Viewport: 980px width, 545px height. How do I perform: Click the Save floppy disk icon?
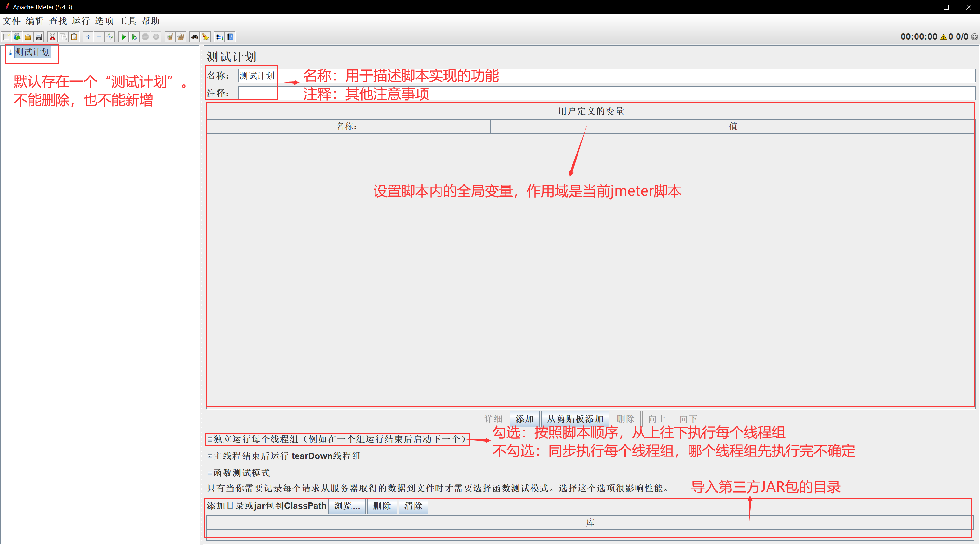click(38, 37)
